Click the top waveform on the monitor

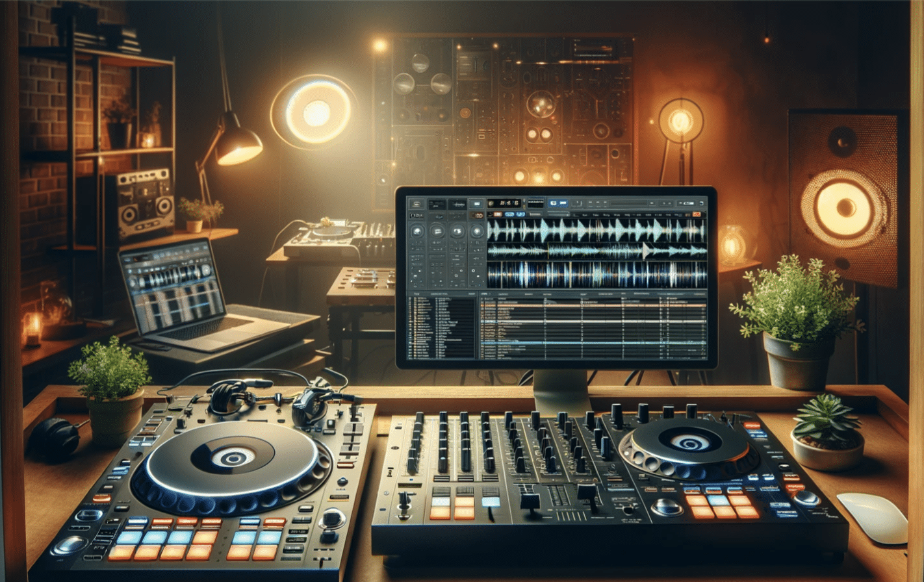[597, 231]
